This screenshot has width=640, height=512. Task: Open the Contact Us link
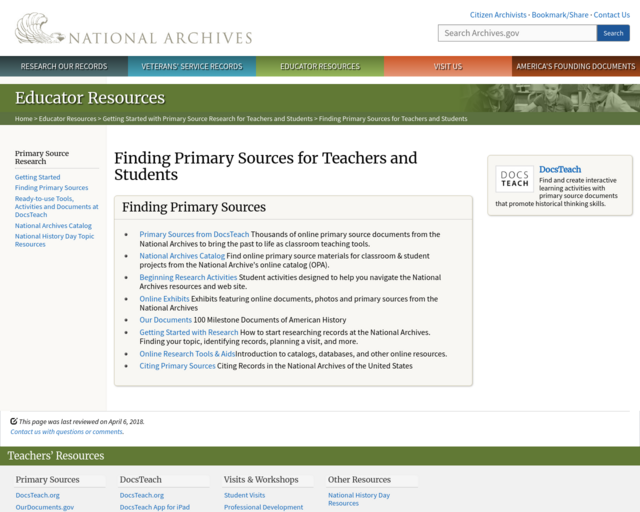tap(611, 15)
